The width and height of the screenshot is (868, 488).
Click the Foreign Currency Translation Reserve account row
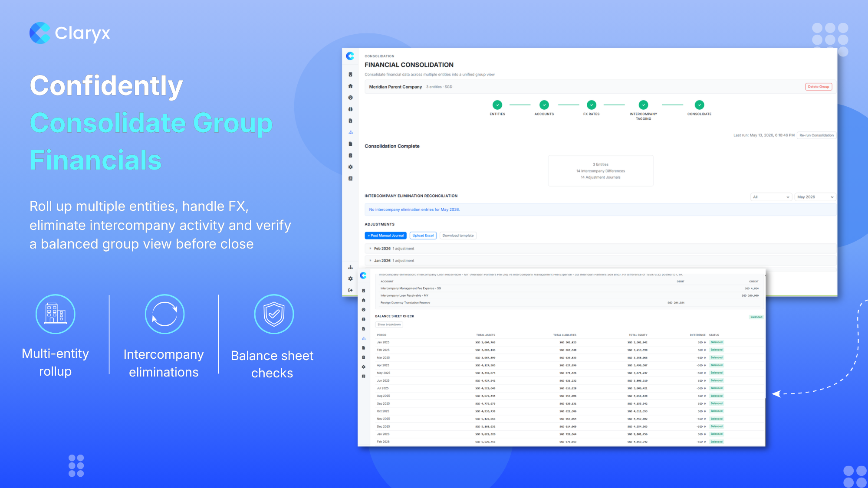[569, 303]
